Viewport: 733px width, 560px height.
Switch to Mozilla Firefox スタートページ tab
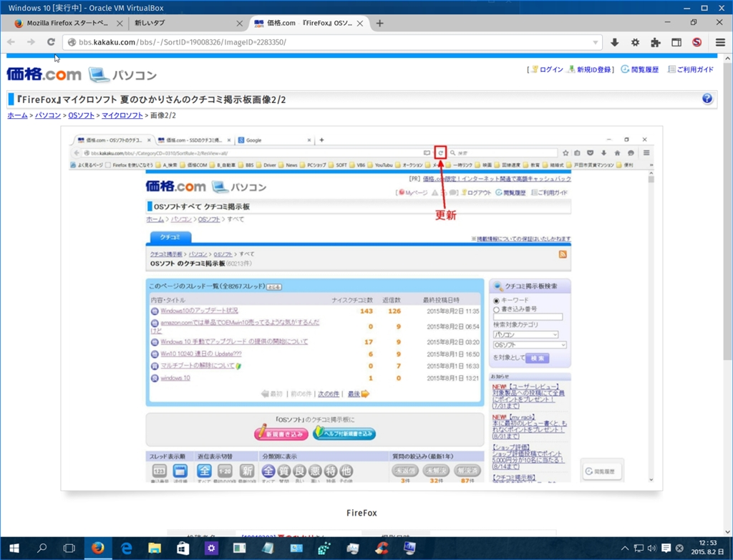[x=67, y=23]
